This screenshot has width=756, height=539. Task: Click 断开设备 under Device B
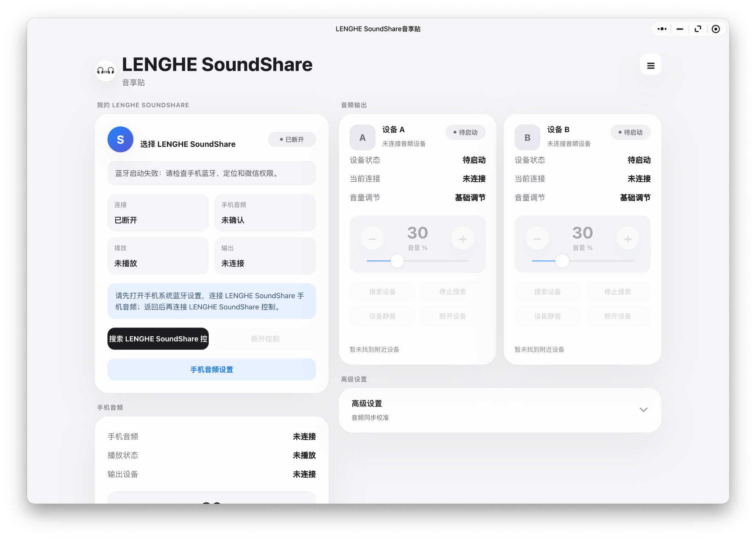point(618,316)
